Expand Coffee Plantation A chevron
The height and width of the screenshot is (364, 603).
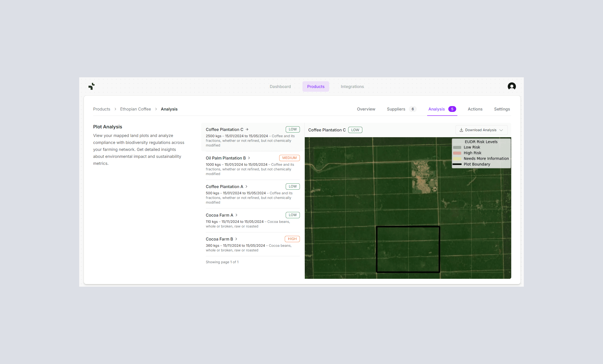tap(246, 187)
